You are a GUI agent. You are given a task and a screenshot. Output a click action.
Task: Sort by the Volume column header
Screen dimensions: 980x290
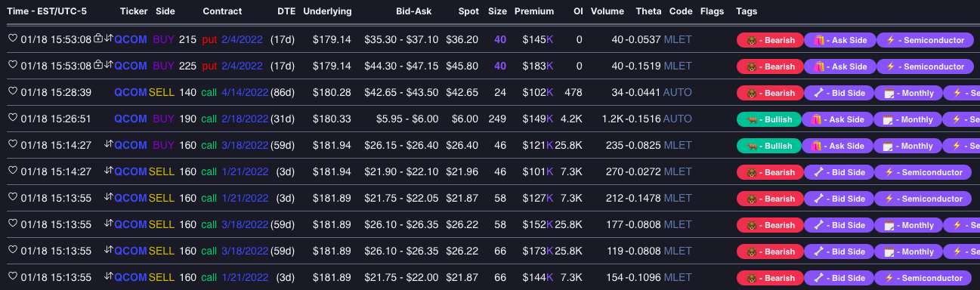pos(607,11)
